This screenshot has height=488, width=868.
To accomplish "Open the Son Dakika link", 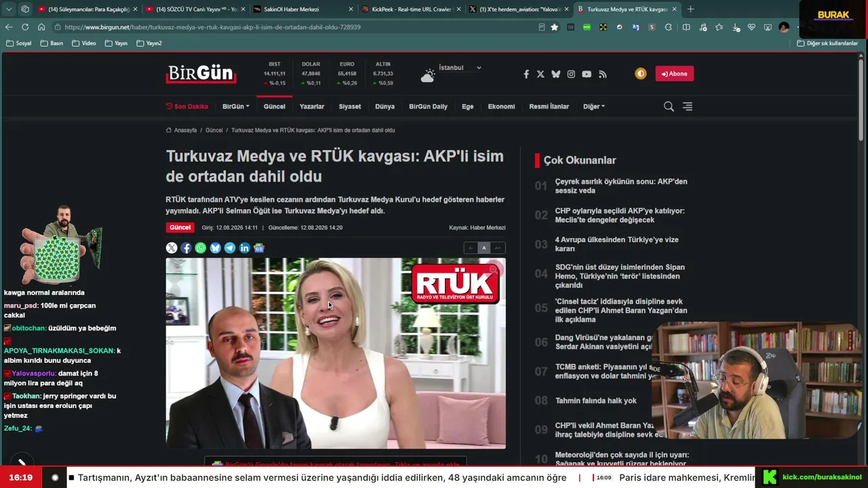I will point(187,106).
